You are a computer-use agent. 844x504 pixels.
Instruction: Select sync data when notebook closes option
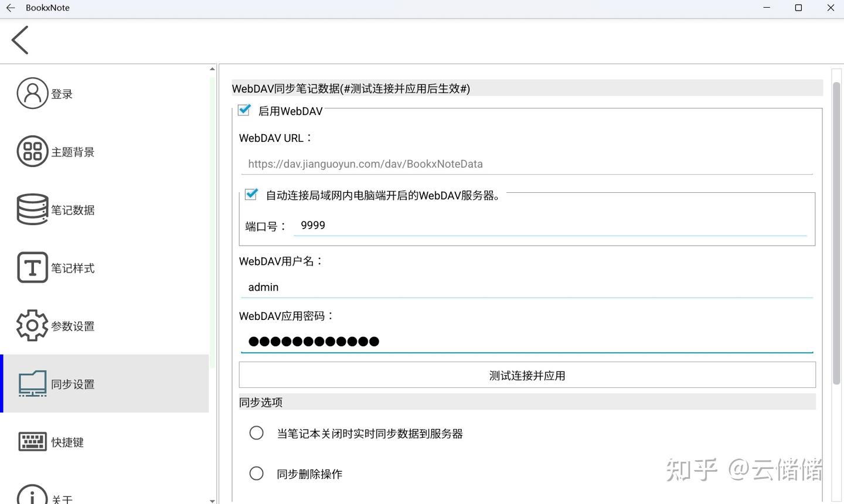256,433
